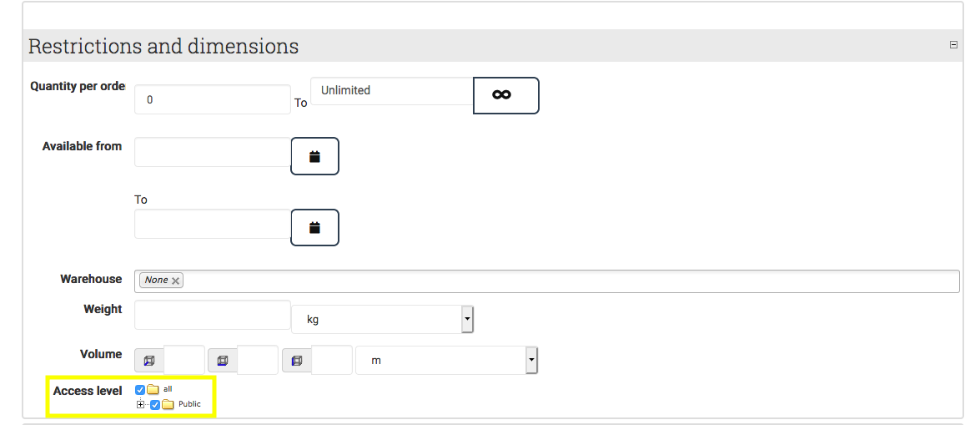Click the minimum Quantity per order field
The height and width of the screenshot is (425, 980).
(x=212, y=99)
